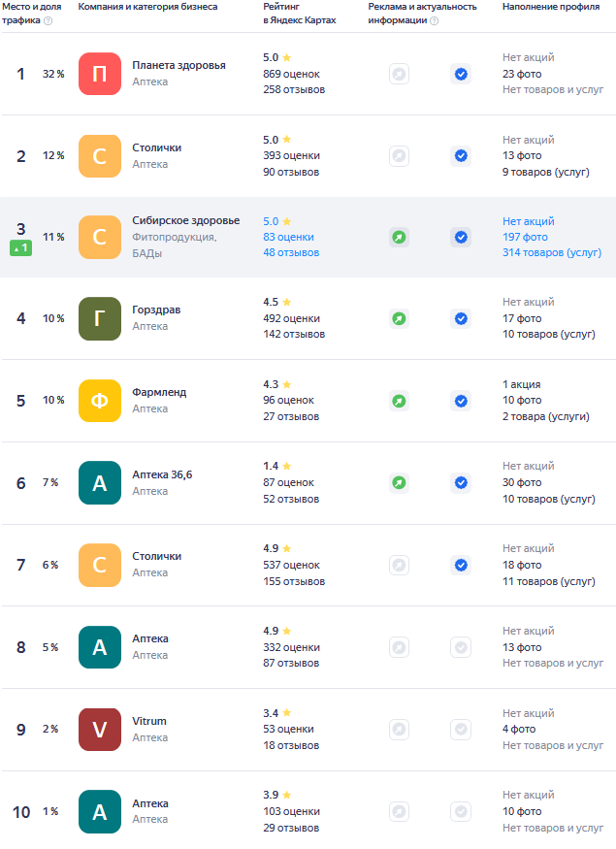This screenshot has width=616, height=849.
Task: Click 'Компания и категория бизнеса' header
Action: click(x=147, y=7)
